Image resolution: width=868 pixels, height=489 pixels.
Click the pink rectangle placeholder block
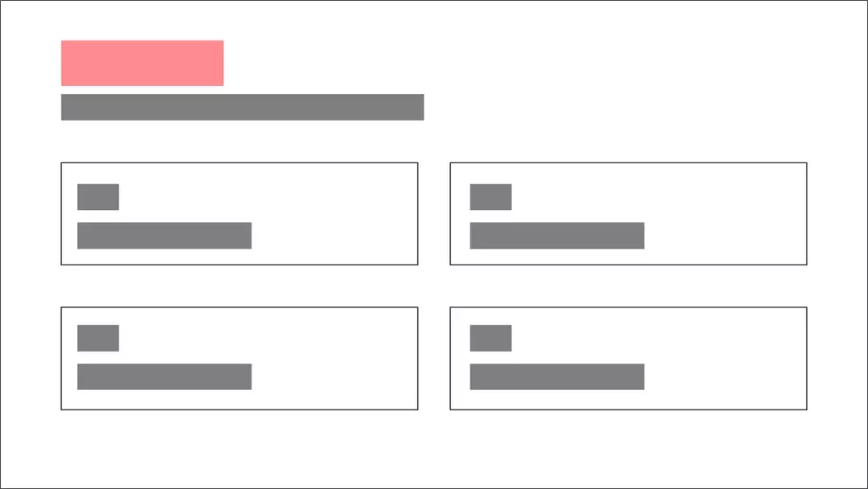[142, 63]
